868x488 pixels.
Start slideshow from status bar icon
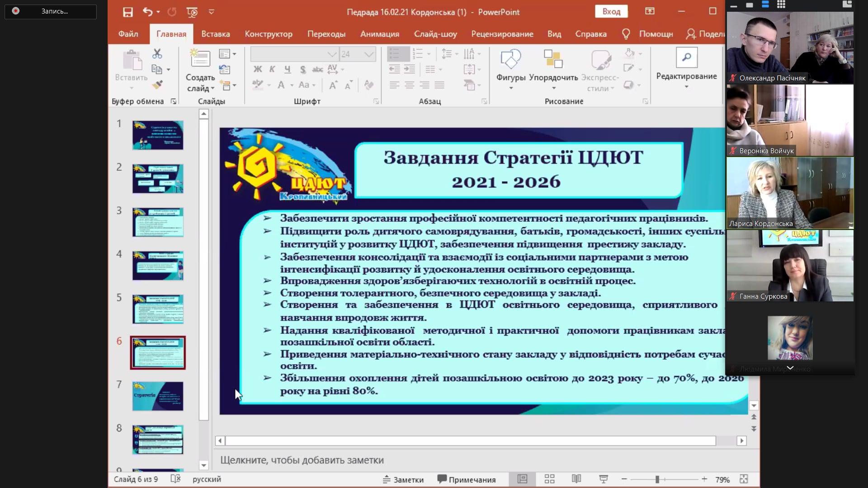pyautogui.click(x=604, y=479)
